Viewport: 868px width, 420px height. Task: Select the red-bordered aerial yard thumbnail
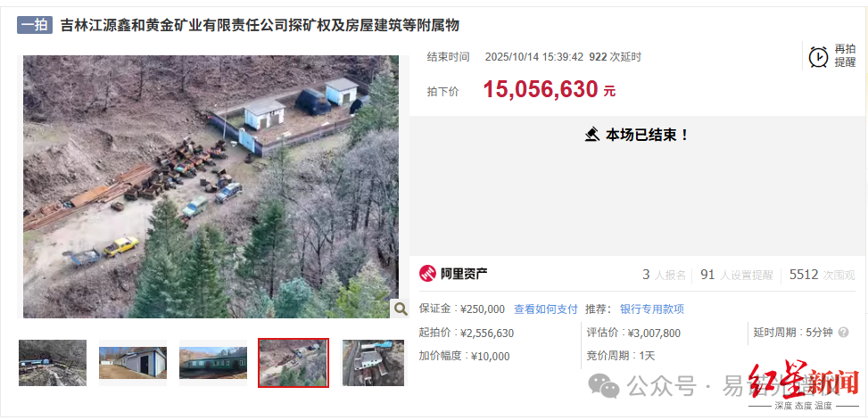click(293, 362)
